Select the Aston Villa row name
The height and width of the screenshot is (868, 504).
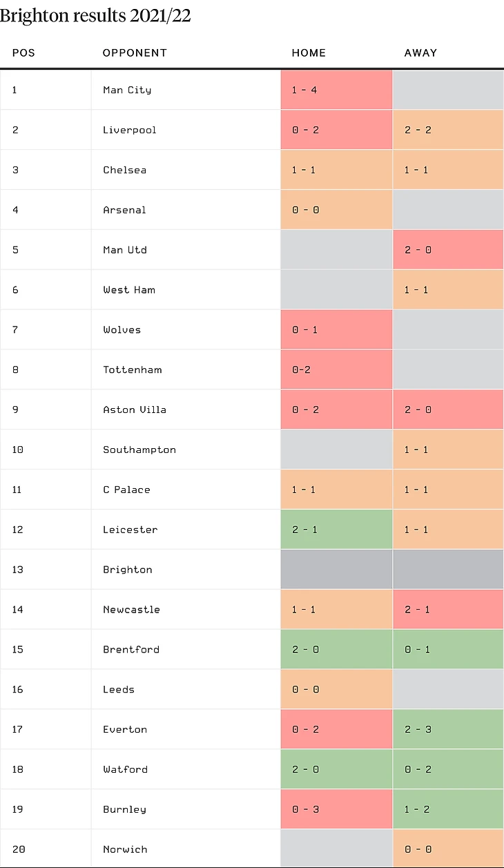coord(135,409)
